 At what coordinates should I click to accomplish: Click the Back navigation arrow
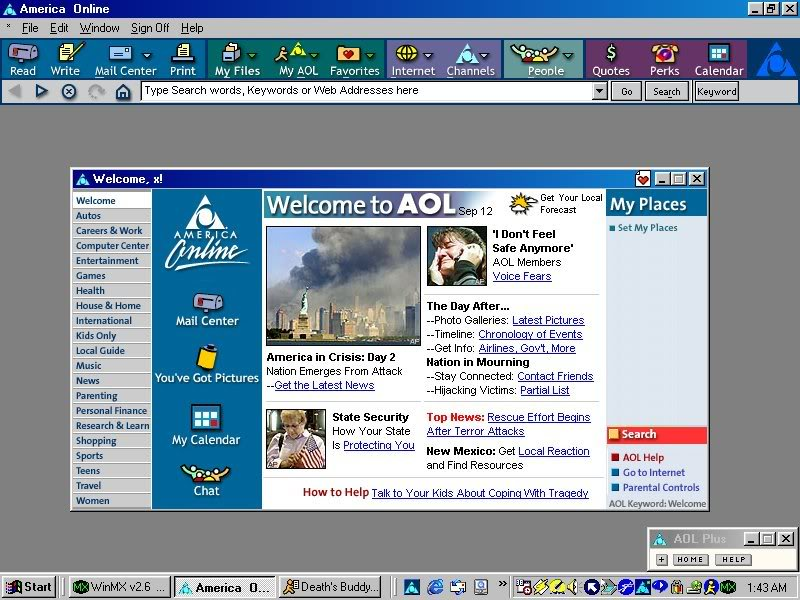point(15,91)
